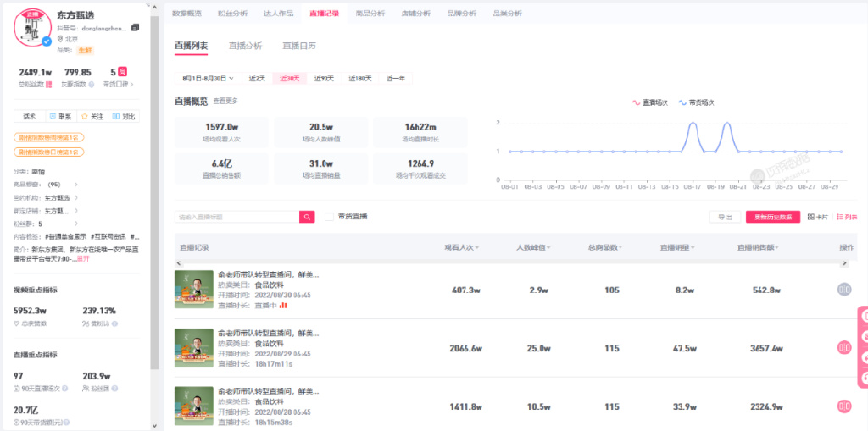Screen dimensions: 868x431
Task: Sort by the 总商品数 column
Action: tap(605, 247)
